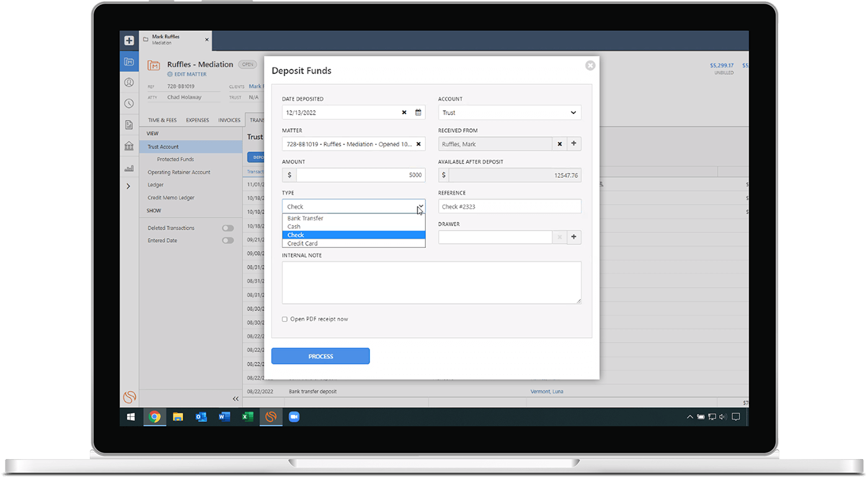Click the EDIT MATTER gear link

pos(187,74)
